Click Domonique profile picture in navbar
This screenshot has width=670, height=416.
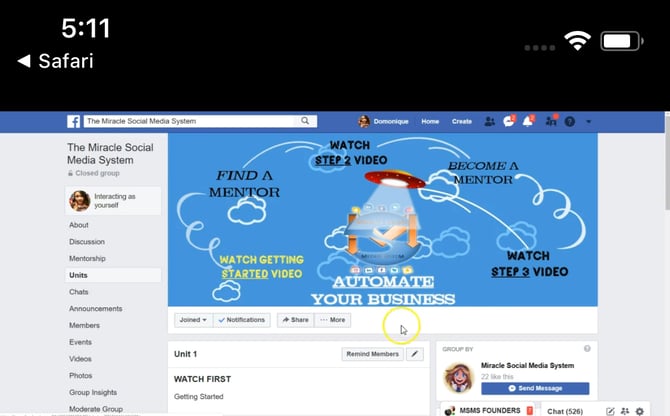(x=364, y=122)
